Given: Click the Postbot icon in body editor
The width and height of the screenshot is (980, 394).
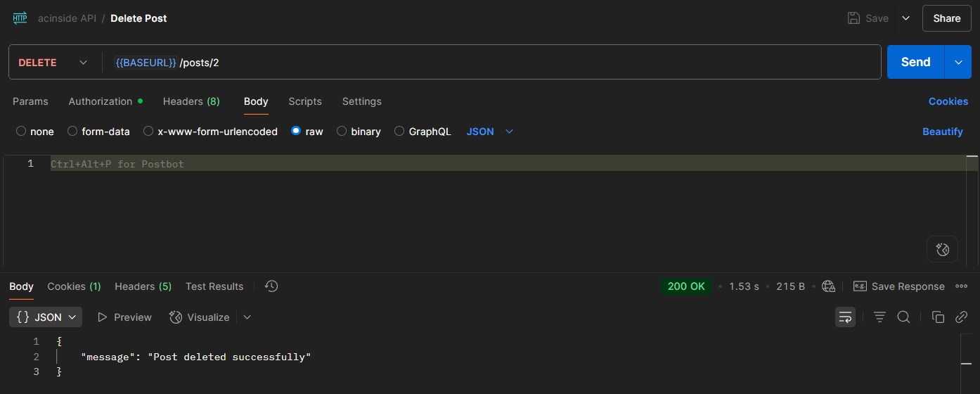Looking at the screenshot, I should (x=943, y=249).
